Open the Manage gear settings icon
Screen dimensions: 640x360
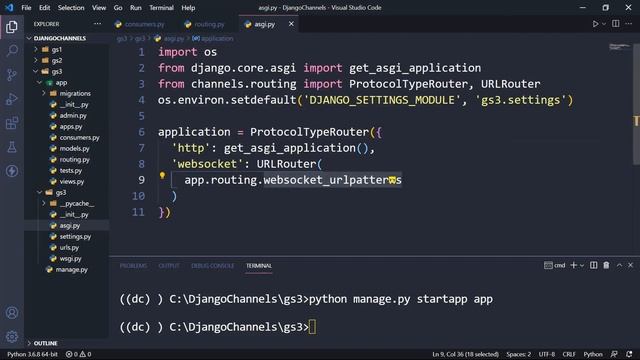pyautogui.click(x=12, y=336)
